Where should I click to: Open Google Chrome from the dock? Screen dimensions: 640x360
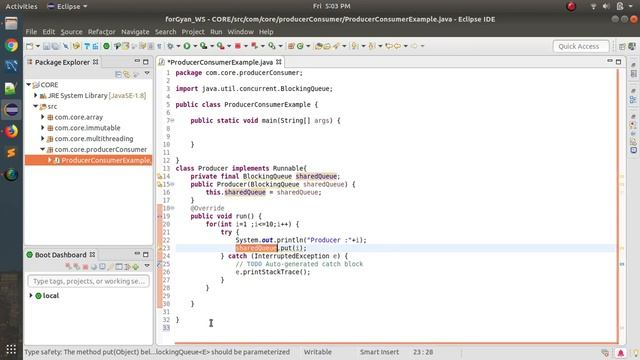tap(11, 45)
